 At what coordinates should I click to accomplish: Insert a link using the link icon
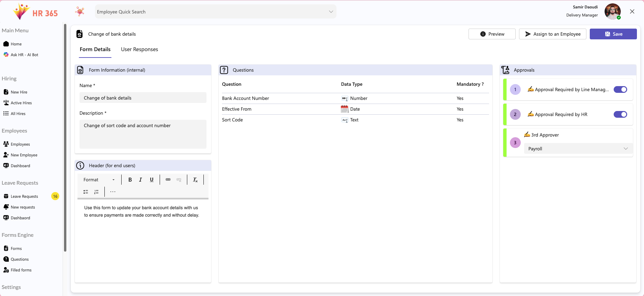(168, 180)
